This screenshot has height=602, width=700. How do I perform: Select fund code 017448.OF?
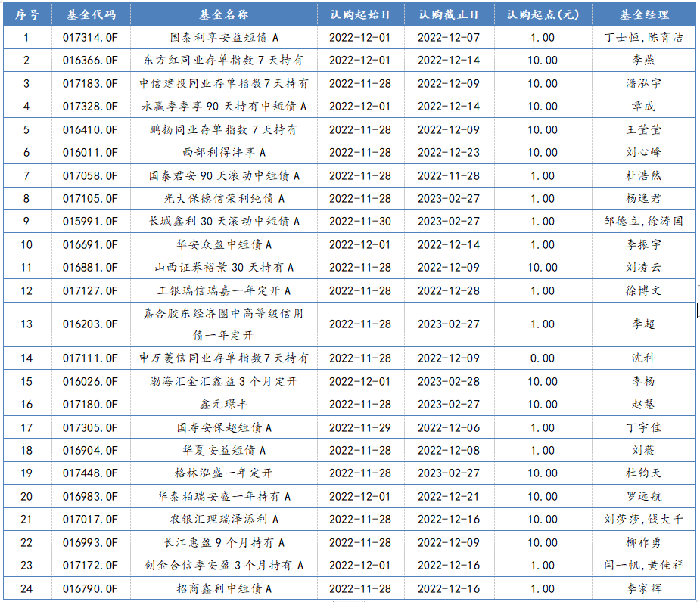tap(90, 473)
